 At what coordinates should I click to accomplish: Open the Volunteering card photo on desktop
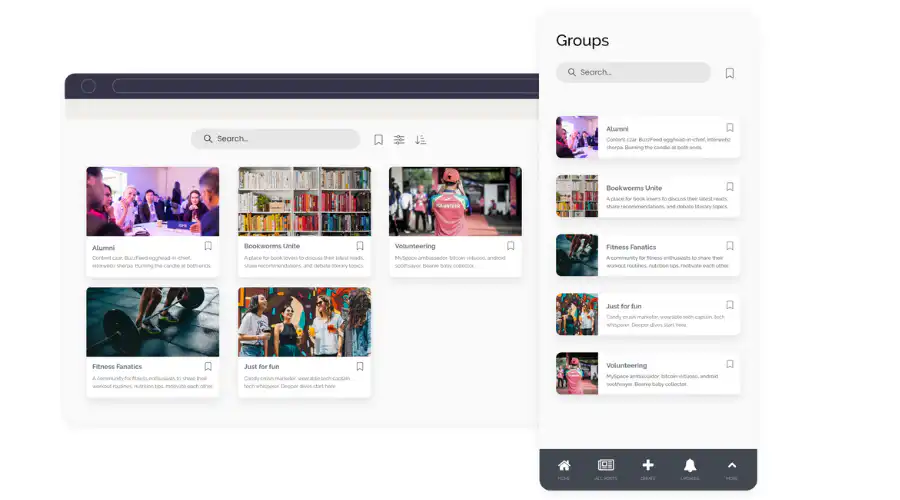tap(455, 201)
